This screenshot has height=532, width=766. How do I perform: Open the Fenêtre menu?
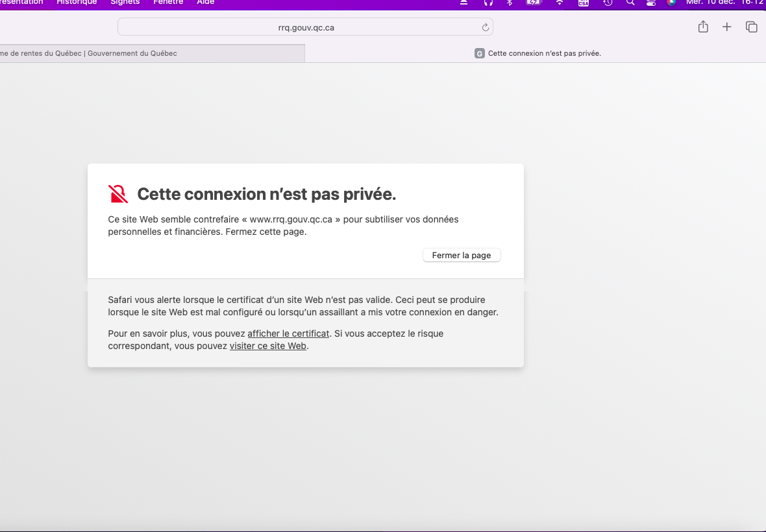click(168, 3)
